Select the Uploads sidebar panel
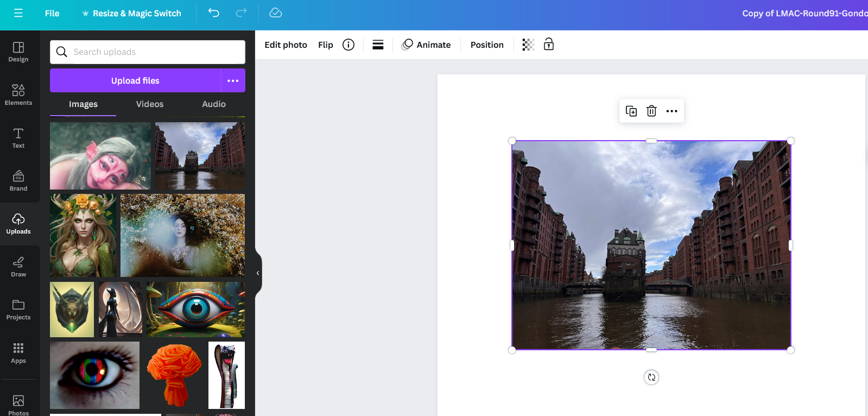The height and width of the screenshot is (416, 868). [18, 224]
